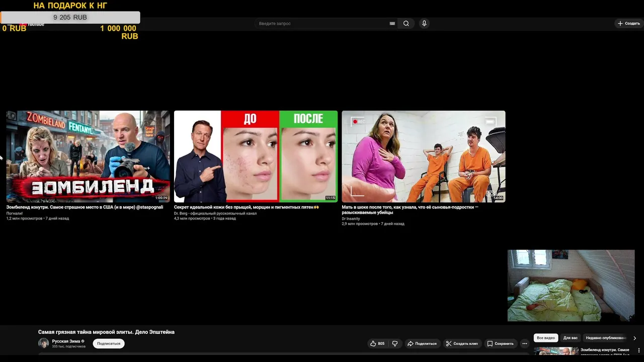This screenshot has width=644, height=362.
Task: Open the Зомбиленд video thumbnail
Action: pyautogui.click(x=88, y=156)
